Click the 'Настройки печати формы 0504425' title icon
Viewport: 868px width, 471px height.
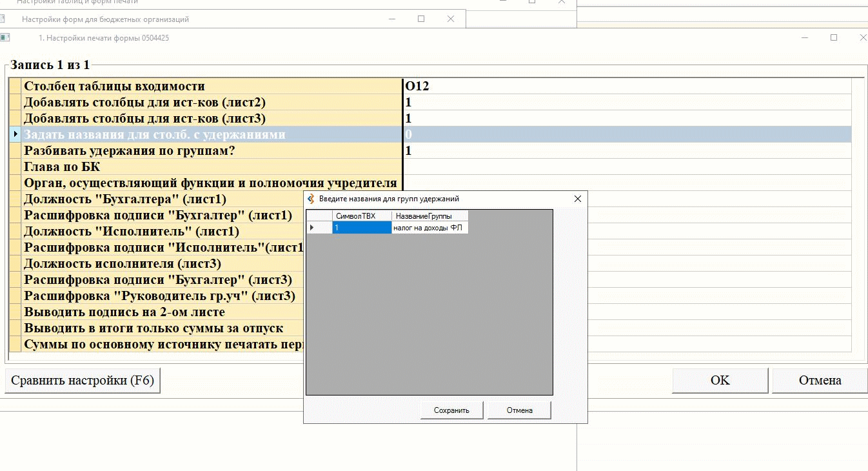(5, 38)
